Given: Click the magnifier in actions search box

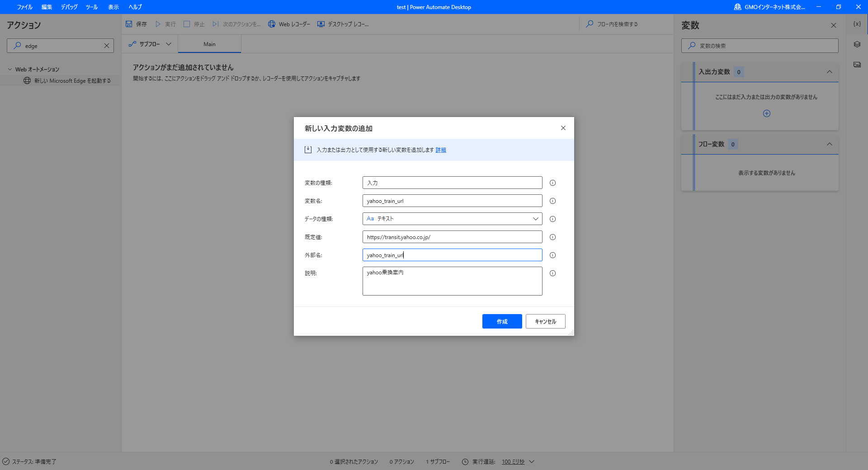Looking at the screenshot, I should click(17, 46).
